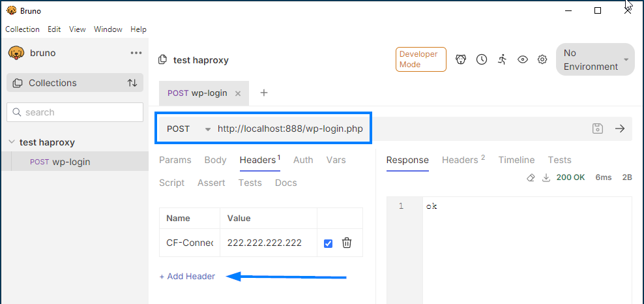This screenshot has height=304, width=644.
Task: Click the 6ms response time
Action: pos(604,177)
